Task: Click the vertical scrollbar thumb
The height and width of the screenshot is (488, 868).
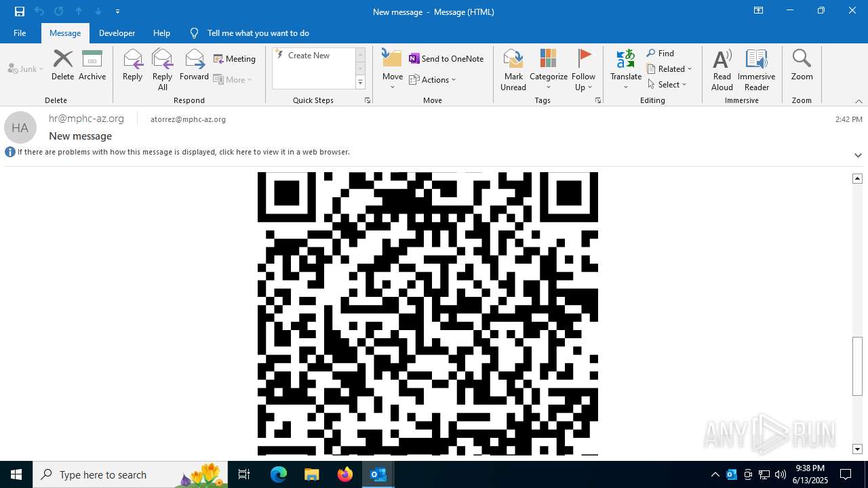Action: [x=857, y=365]
